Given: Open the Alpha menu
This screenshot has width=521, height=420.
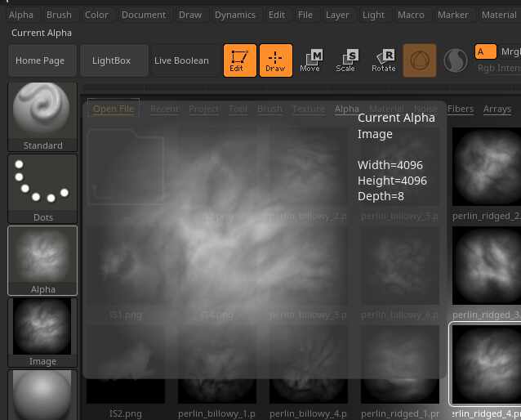Looking at the screenshot, I should pos(21,15).
